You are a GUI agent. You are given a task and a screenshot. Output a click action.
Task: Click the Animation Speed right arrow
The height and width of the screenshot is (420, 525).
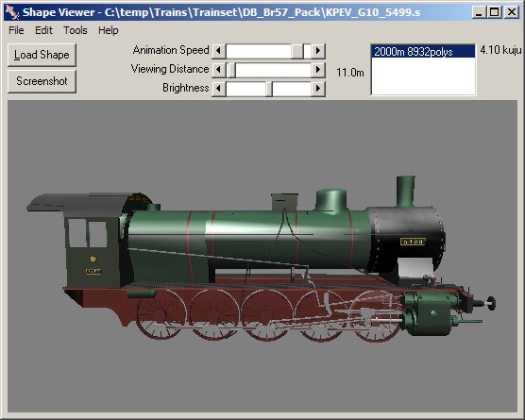318,51
